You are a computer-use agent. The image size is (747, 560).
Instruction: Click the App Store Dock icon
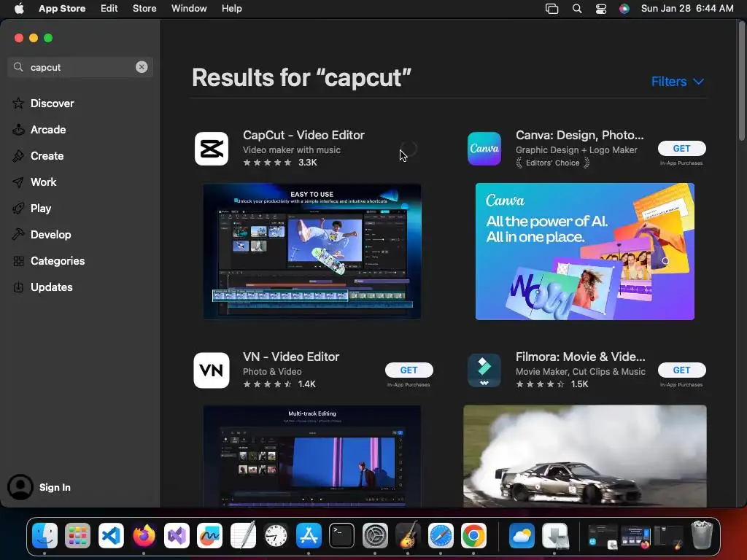pos(309,535)
